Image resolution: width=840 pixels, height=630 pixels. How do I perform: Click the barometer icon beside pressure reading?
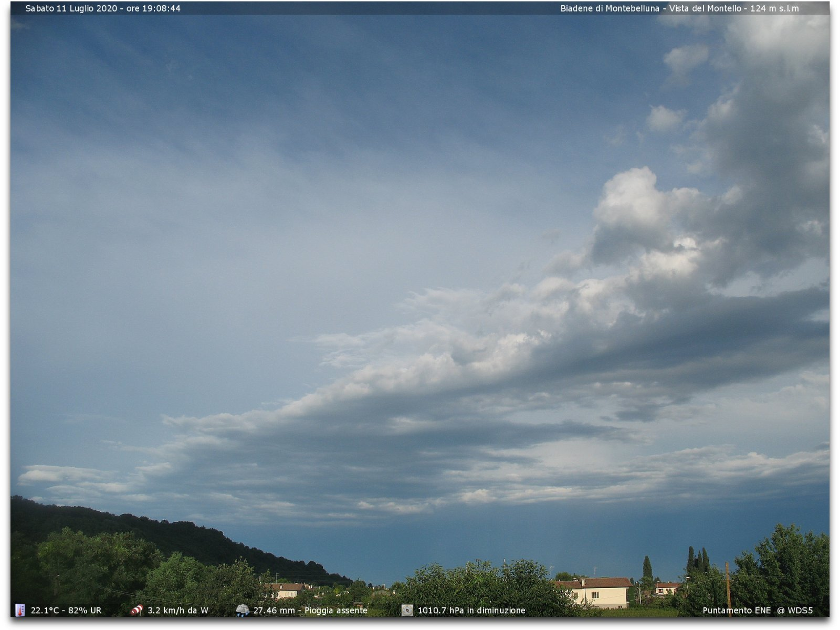tap(407, 610)
